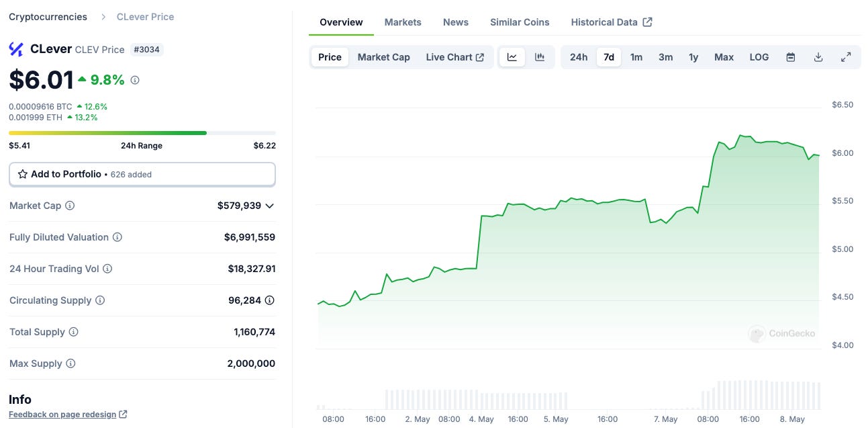Click the Info section heading
Viewport: 868px width, 428px height.
[20, 400]
